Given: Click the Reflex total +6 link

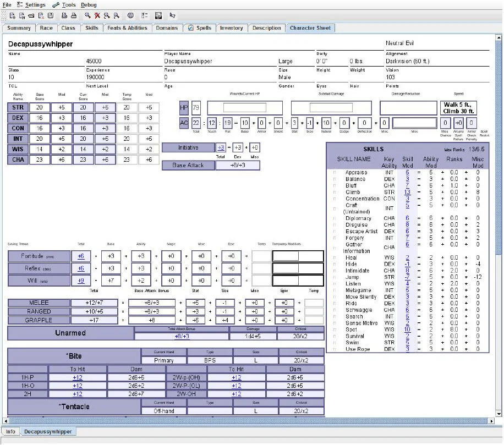Looking at the screenshot, I should point(81,268).
